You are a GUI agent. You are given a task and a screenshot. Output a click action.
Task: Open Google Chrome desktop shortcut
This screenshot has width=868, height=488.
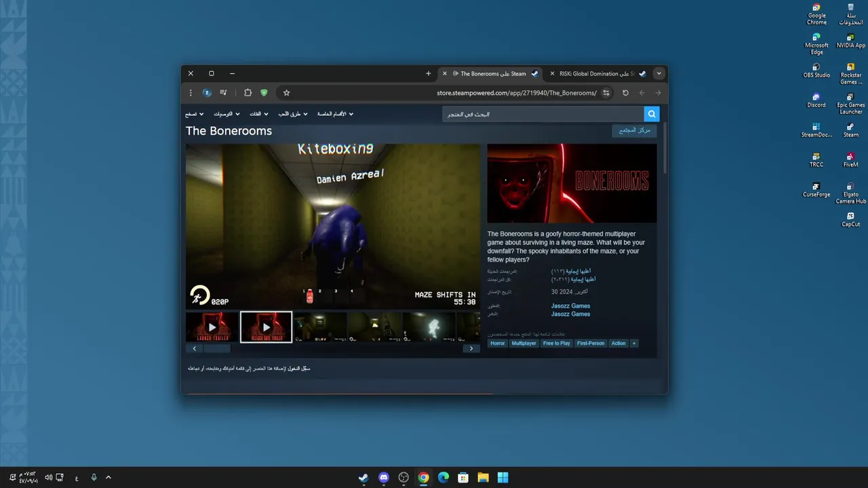pyautogui.click(x=816, y=14)
